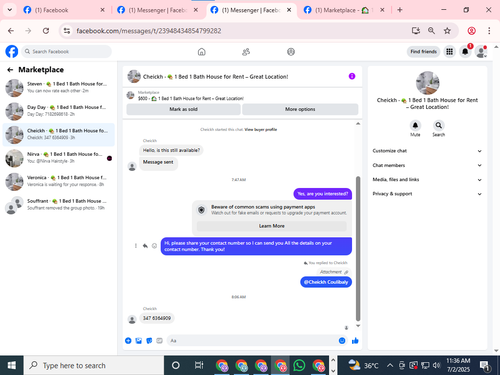This screenshot has width=500, height=375.
Task: Send a thumbs-up like
Action: [355, 341]
